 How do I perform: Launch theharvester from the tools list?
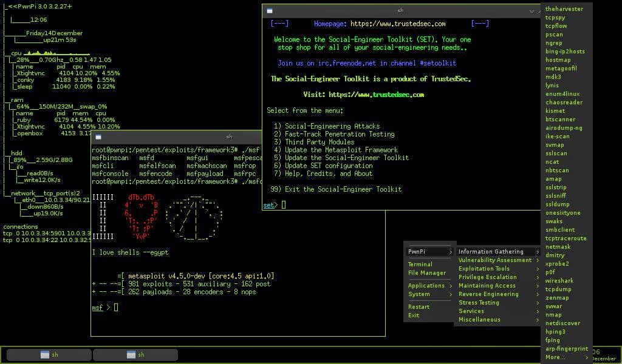(564, 8)
